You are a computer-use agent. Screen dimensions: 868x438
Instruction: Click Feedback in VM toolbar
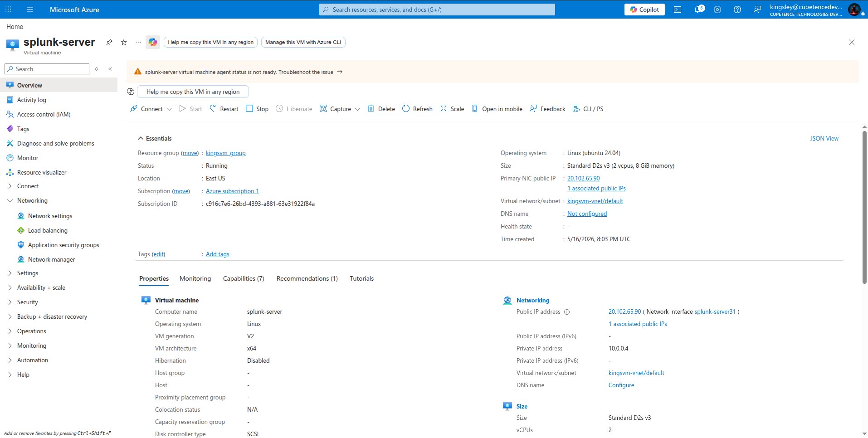547,109
